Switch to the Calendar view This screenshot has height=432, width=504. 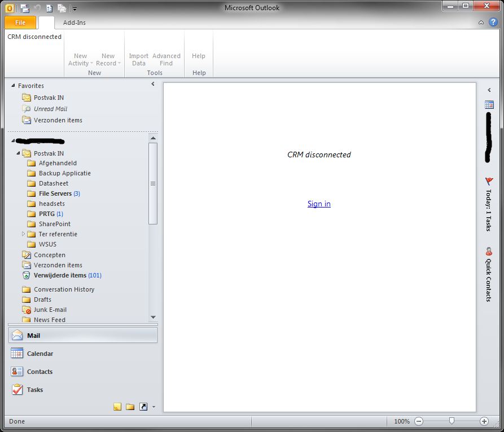coord(83,354)
